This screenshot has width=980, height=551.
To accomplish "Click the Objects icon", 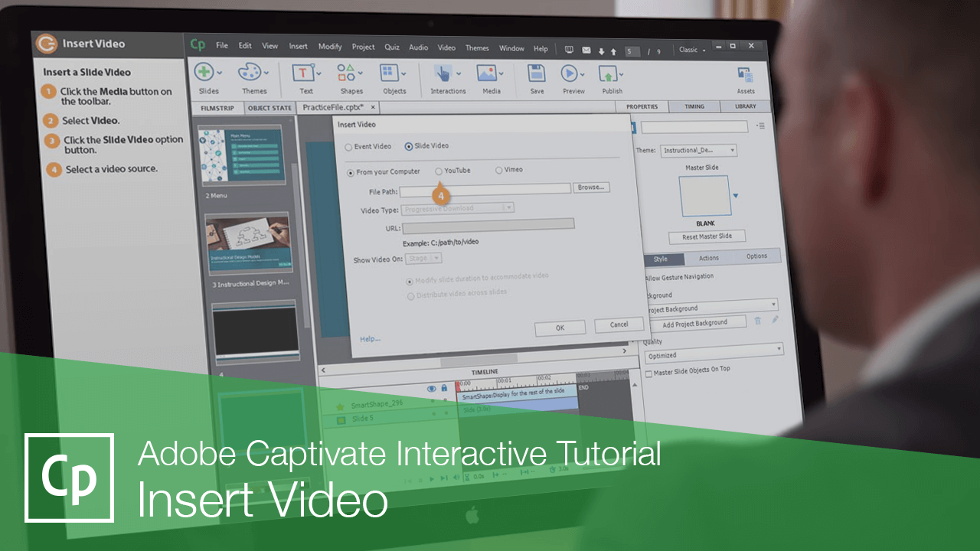I will pyautogui.click(x=389, y=73).
